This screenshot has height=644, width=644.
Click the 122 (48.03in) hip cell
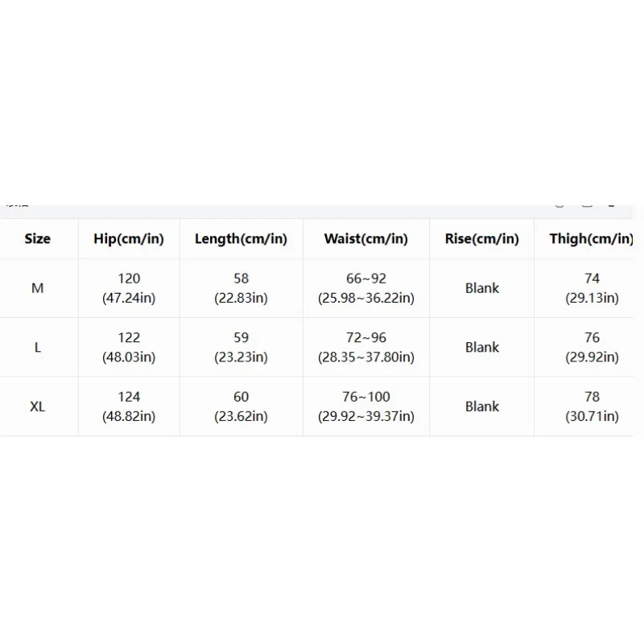click(x=129, y=348)
